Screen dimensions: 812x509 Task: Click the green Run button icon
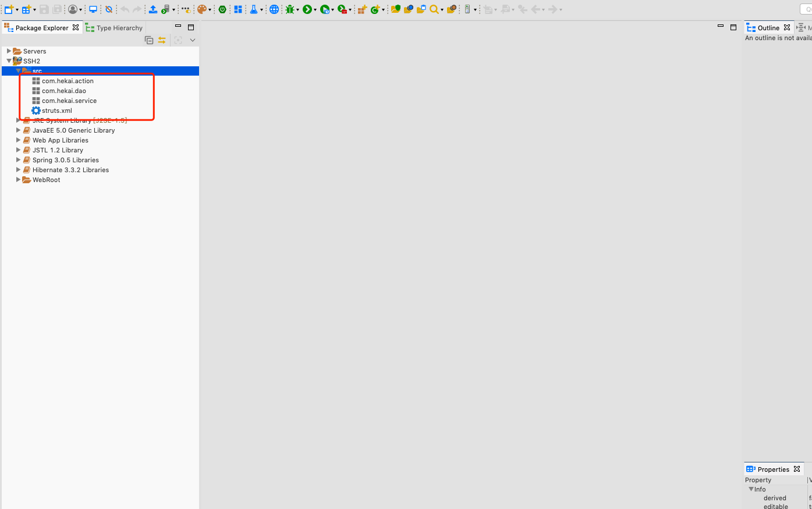307,9
